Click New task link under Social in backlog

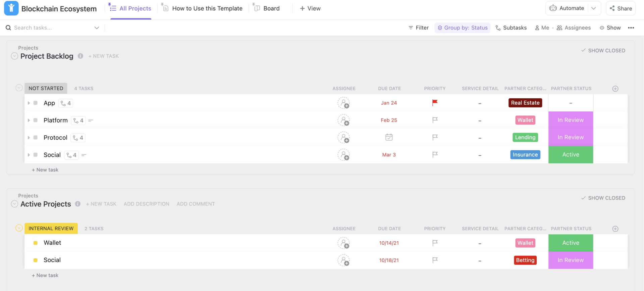point(45,170)
